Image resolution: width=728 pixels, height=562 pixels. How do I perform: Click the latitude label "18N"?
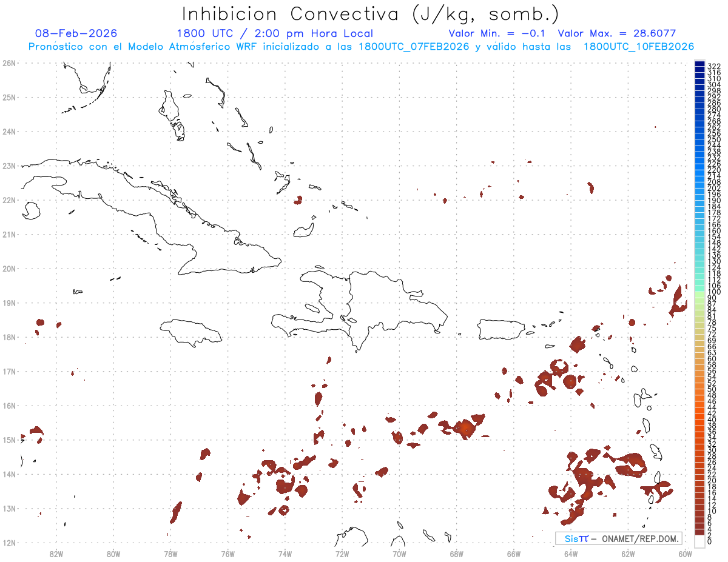[8, 337]
